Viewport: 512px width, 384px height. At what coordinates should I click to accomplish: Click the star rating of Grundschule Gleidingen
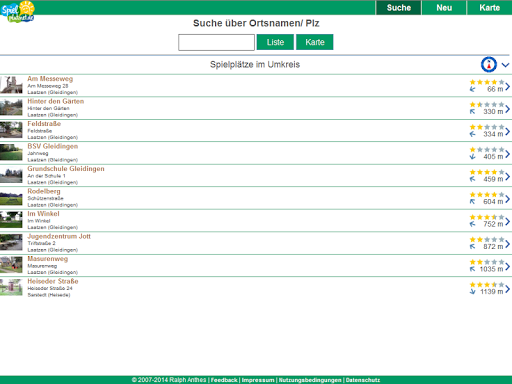487,172
